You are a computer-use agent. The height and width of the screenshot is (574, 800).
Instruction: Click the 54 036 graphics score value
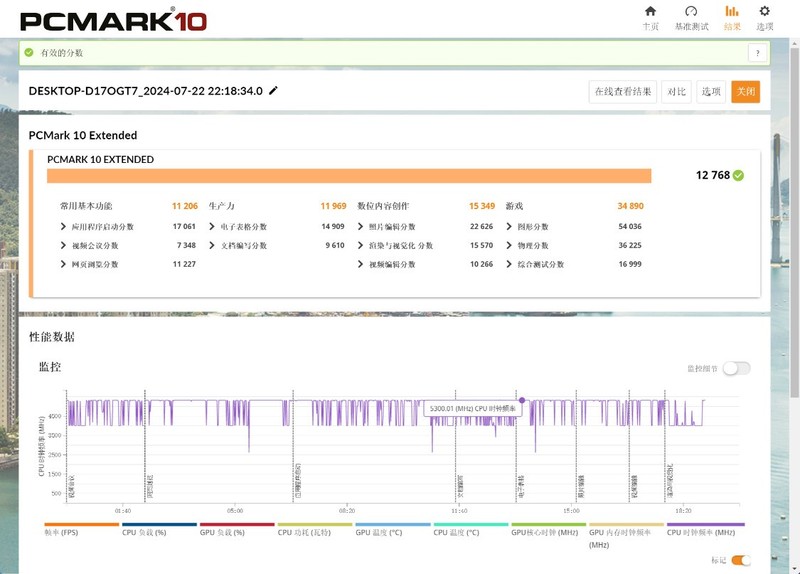point(630,227)
